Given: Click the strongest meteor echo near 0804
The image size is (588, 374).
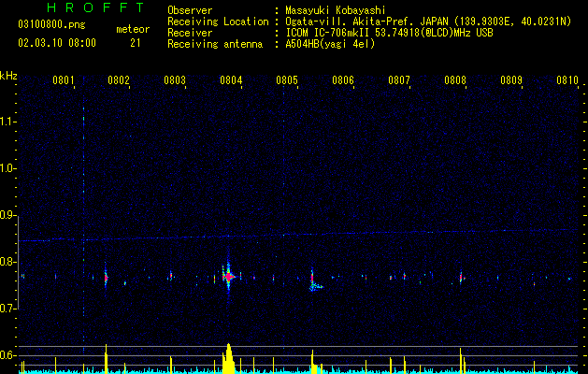Looking at the screenshot, I should (x=228, y=277).
